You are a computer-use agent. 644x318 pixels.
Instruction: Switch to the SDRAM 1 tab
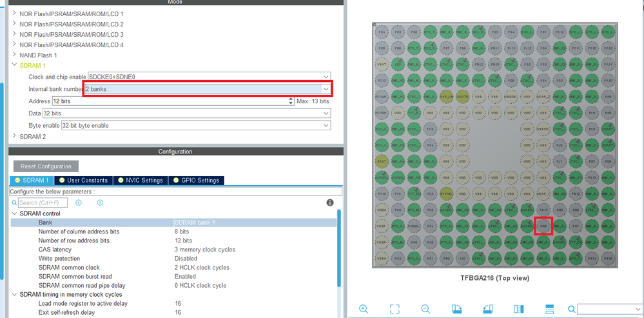[32, 181]
